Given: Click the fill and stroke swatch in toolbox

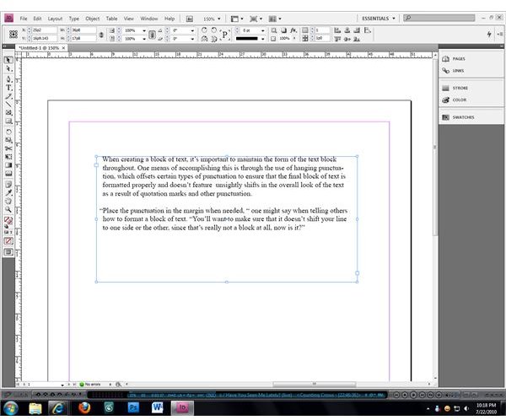Looking at the screenshot, I should click(x=8, y=220).
